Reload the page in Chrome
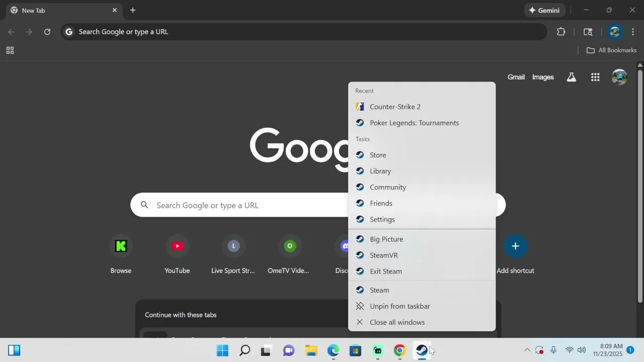 point(47,32)
